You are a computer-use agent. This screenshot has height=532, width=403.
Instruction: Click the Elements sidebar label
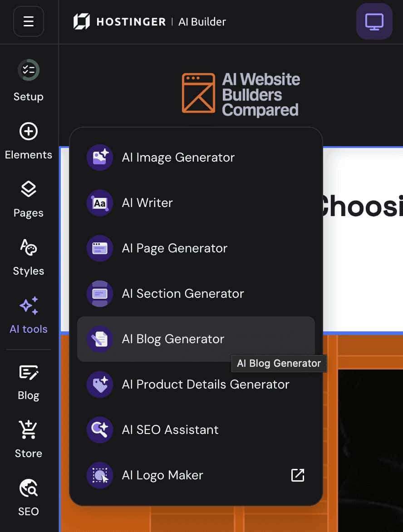[29, 155]
